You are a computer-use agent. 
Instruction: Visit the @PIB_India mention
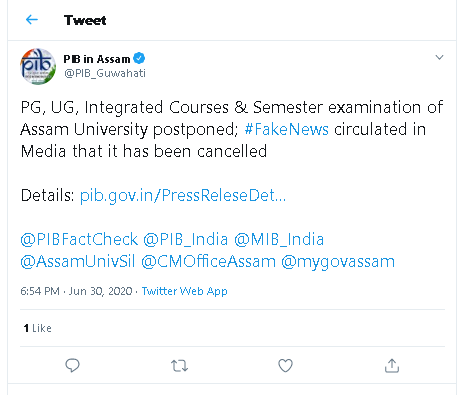click(186, 239)
